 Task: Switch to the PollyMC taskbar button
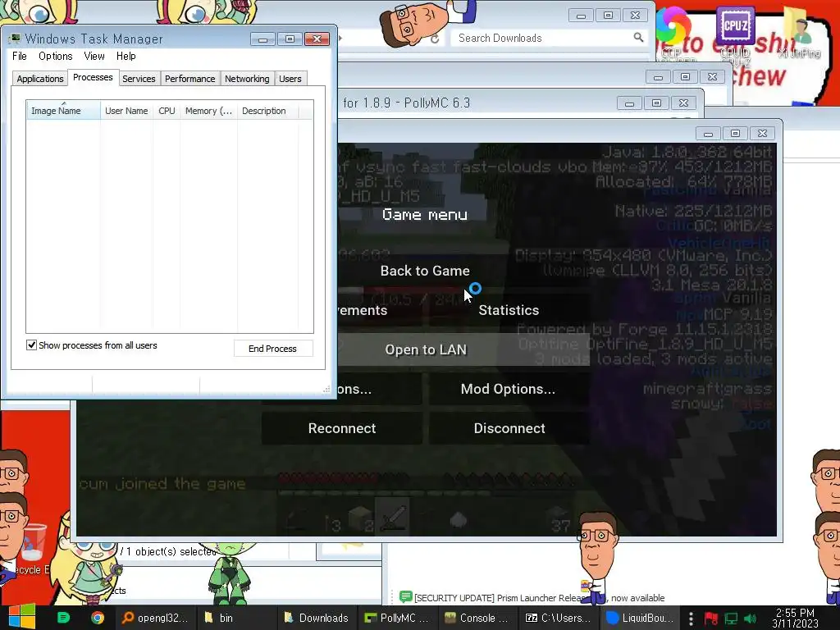point(397,618)
